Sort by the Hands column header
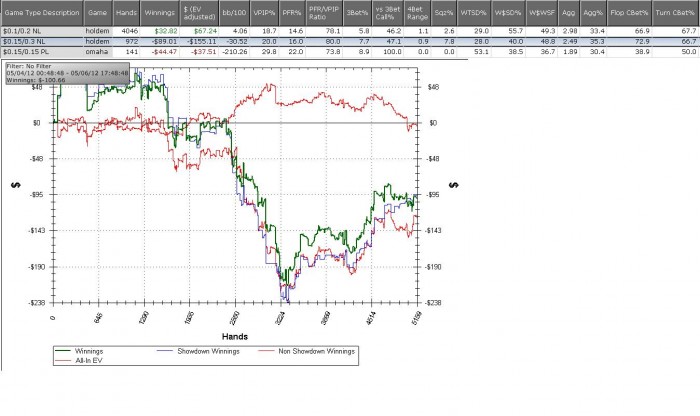The image size is (700, 416). (x=126, y=13)
